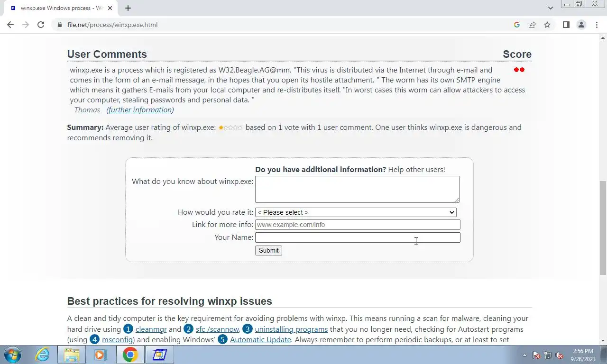This screenshot has width=607, height=364.
Task: Open the last taskbar application icon
Action: coord(159,355)
